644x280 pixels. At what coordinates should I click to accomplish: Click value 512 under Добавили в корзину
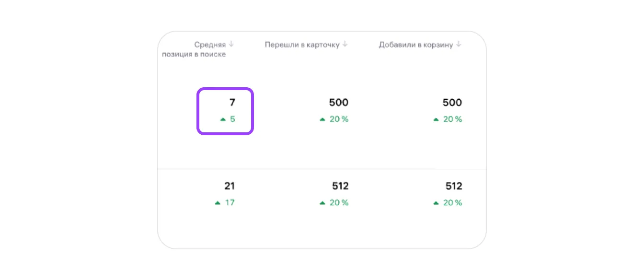tap(453, 186)
